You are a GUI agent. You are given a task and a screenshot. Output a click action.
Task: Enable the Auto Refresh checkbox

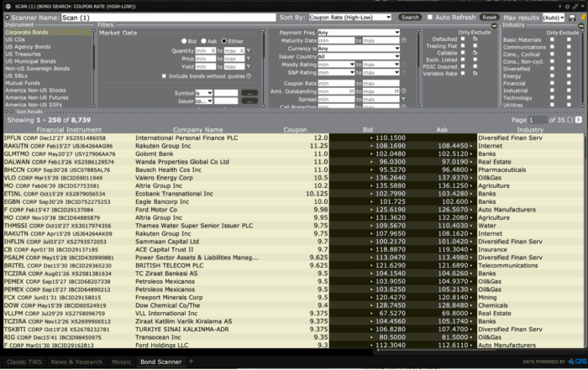430,18
